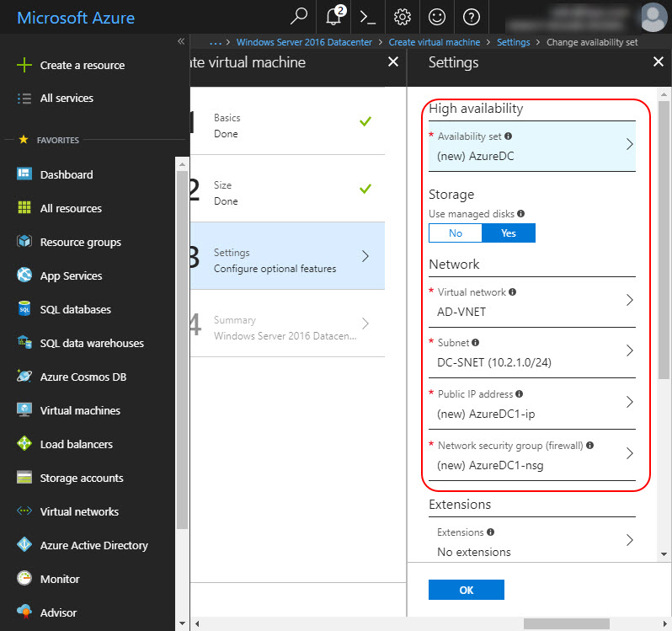The height and width of the screenshot is (631, 672).
Task: Click the sidebar favorites scrollbar
Action: [182, 350]
